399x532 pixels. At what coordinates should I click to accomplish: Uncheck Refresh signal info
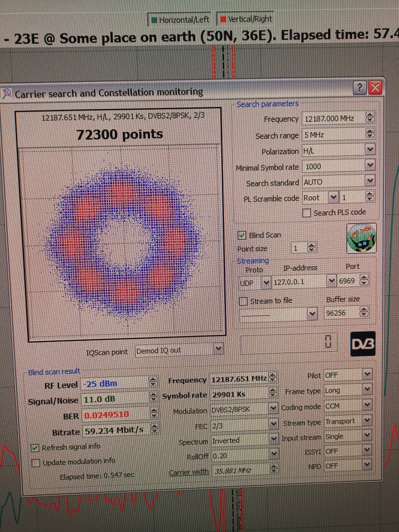coord(35,448)
